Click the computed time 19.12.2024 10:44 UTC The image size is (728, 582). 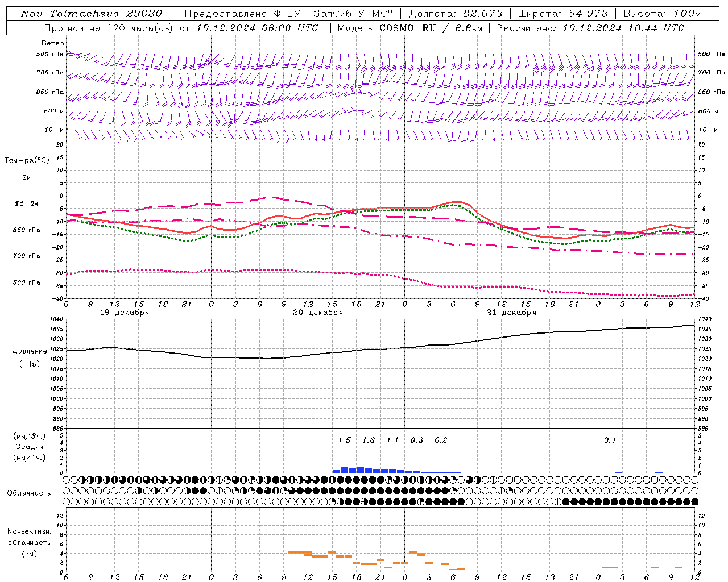click(x=623, y=28)
